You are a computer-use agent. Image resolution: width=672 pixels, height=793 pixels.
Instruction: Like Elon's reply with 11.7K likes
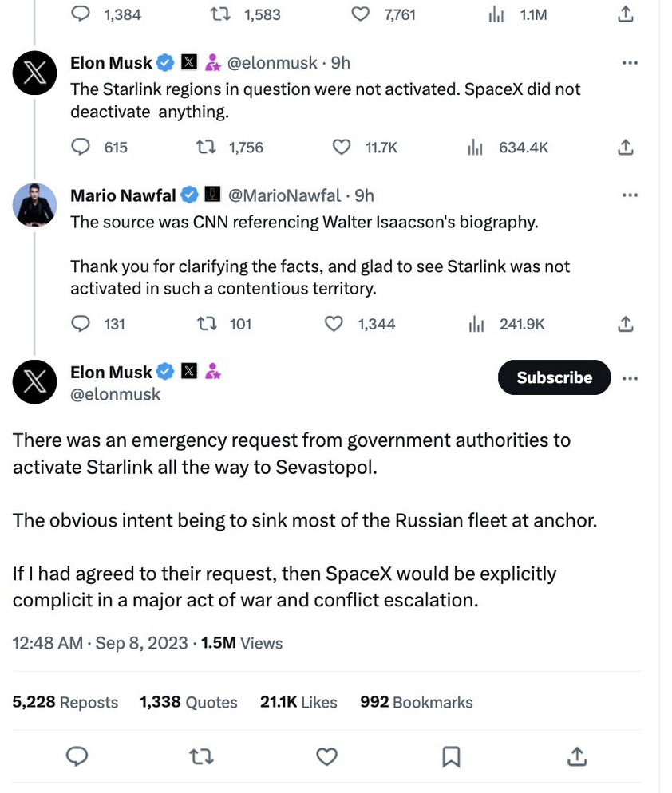tap(342, 148)
